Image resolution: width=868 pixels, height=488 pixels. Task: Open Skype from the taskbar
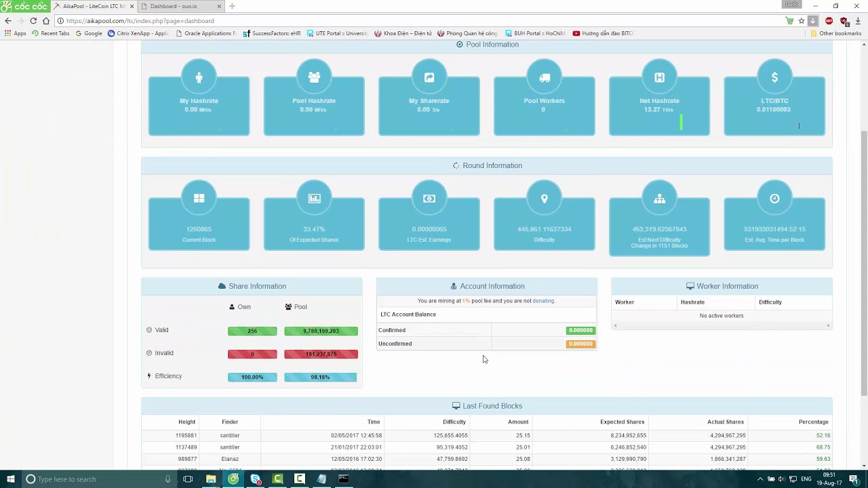(x=256, y=479)
